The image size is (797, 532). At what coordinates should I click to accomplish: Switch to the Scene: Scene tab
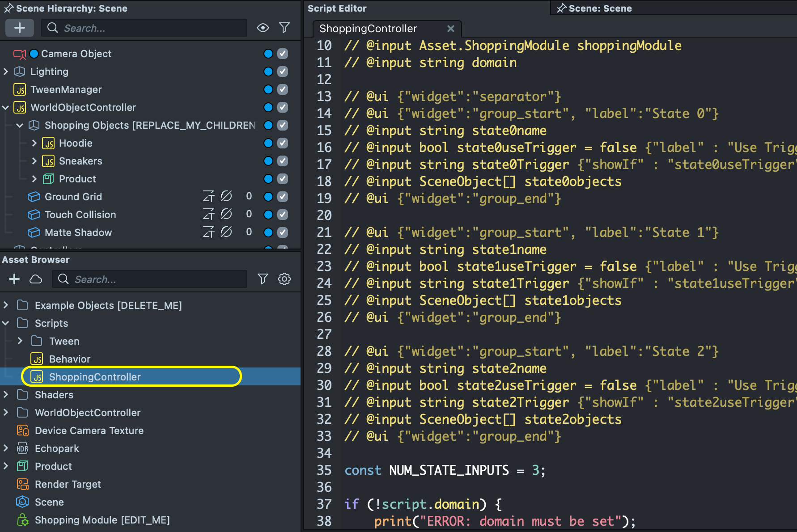tap(599, 8)
